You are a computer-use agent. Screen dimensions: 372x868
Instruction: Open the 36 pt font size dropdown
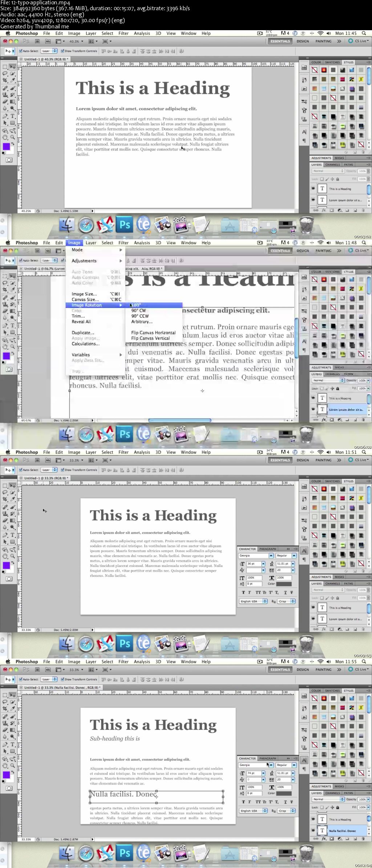(263, 564)
